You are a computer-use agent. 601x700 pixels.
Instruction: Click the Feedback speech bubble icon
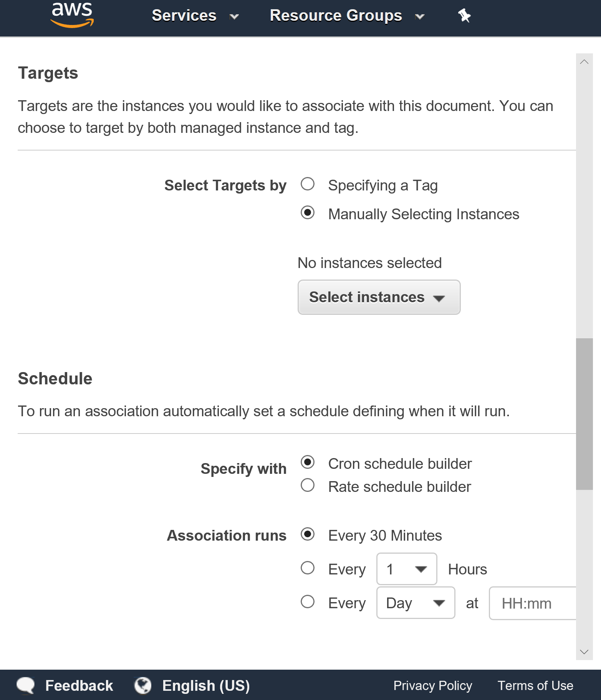tap(26, 685)
